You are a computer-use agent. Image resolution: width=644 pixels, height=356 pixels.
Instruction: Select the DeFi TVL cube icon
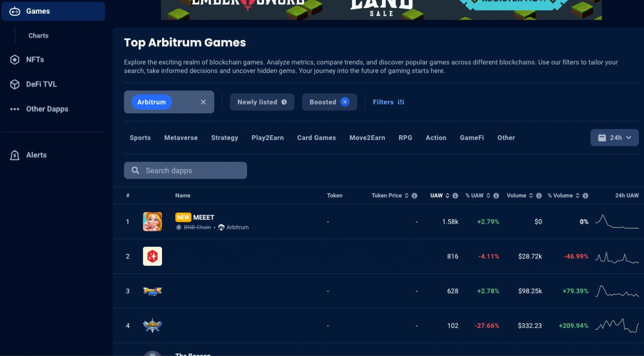pyautogui.click(x=15, y=84)
